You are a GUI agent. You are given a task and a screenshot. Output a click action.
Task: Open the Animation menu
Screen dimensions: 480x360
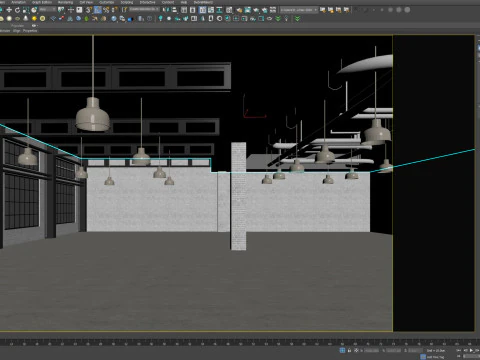(x=18, y=2)
